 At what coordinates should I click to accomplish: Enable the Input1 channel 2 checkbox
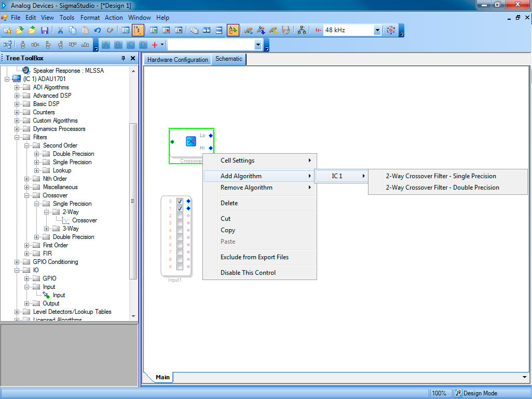[180, 216]
